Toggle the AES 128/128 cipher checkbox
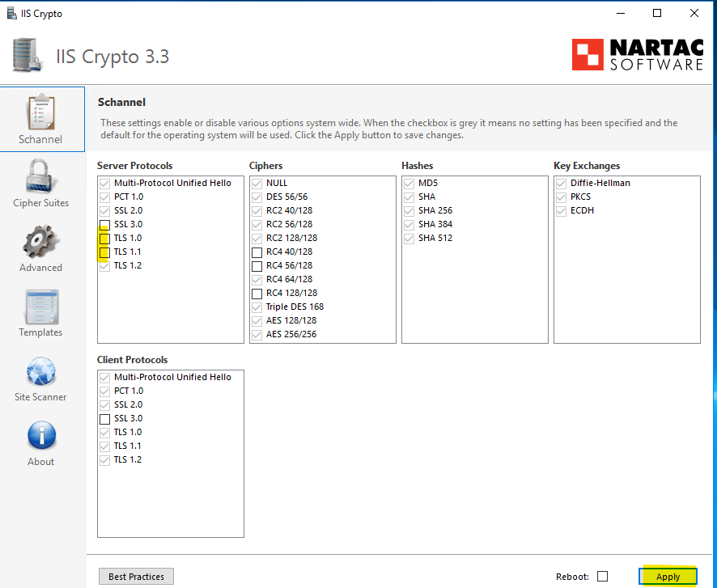Screen dimensions: 717x588 point(257,321)
